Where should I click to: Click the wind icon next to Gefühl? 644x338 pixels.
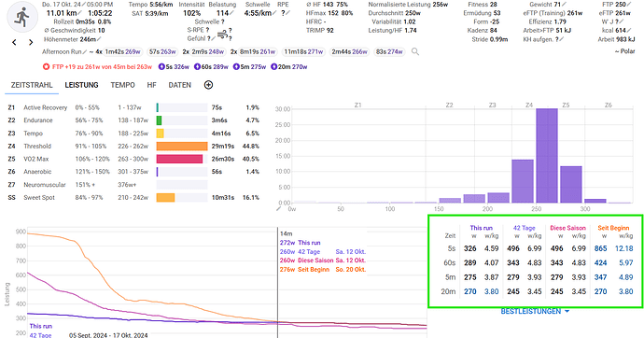coord(222,35)
